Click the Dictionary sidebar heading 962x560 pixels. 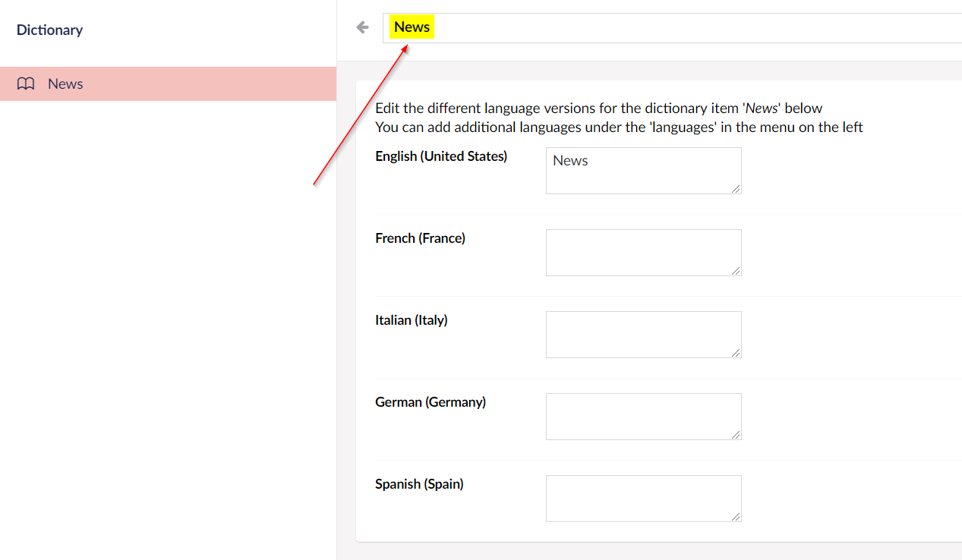coord(49,30)
